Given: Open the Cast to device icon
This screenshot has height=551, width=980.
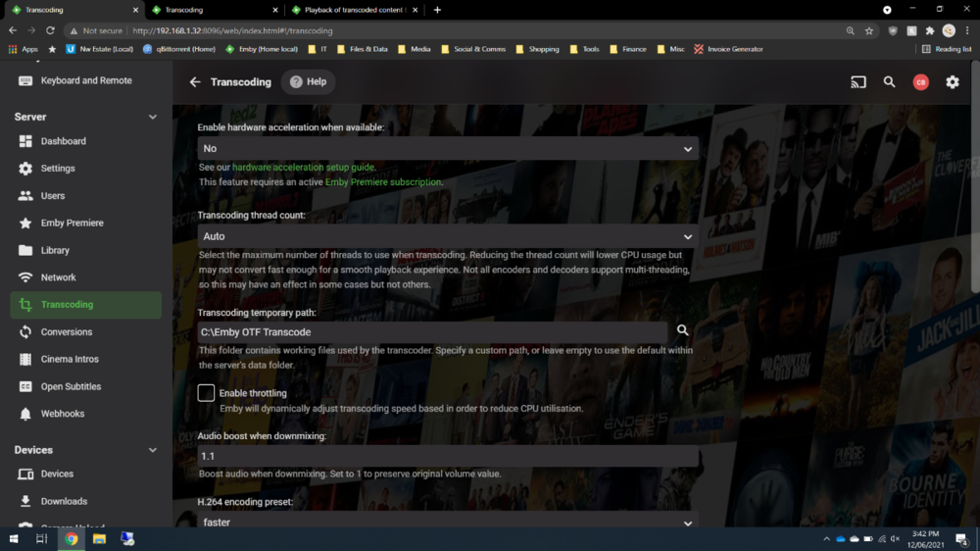Looking at the screenshot, I should coord(858,82).
